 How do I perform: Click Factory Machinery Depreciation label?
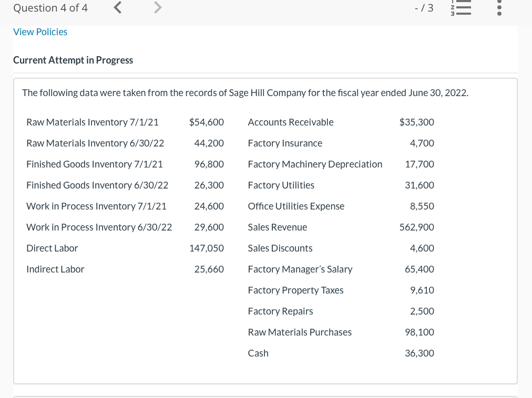[315, 164]
